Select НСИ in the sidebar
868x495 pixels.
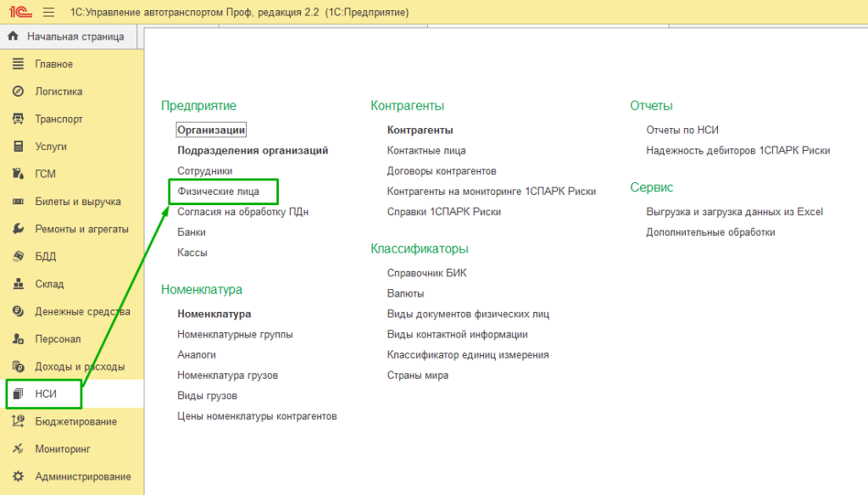tap(46, 394)
